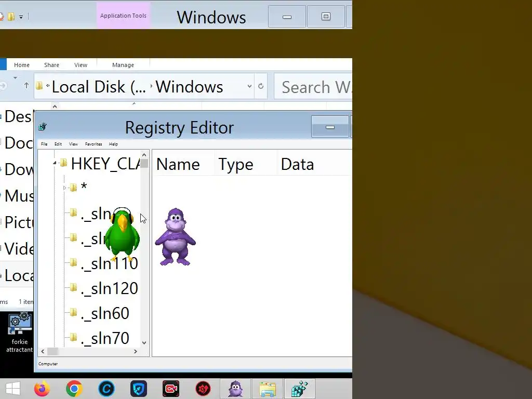
Task: Expand the * registry key
Action: coord(64,188)
